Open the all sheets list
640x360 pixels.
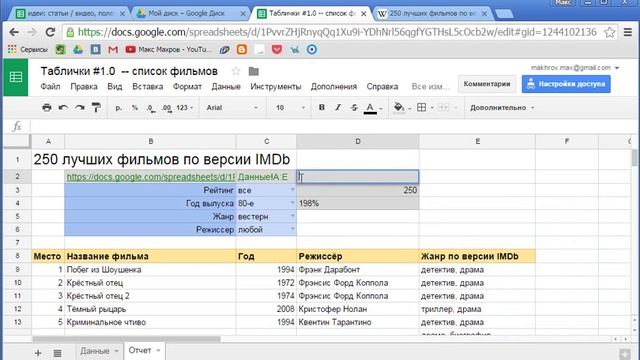point(58,353)
